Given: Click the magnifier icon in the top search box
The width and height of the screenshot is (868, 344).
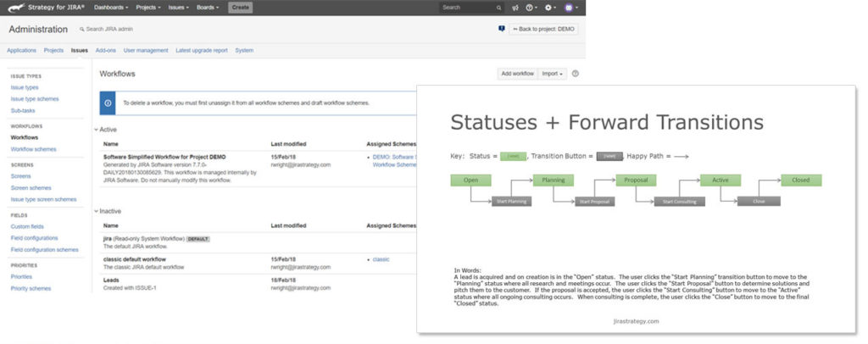Looking at the screenshot, I should pos(498,8).
